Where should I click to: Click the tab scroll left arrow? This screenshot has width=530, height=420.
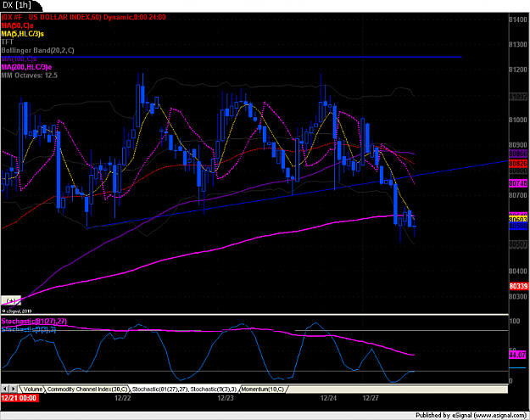click(5, 389)
